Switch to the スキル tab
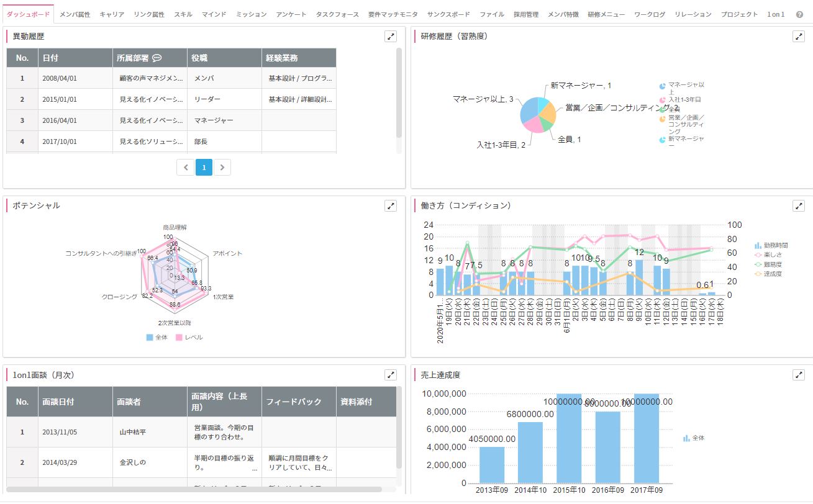This screenshot has width=813, height=504. coord(183,14)
